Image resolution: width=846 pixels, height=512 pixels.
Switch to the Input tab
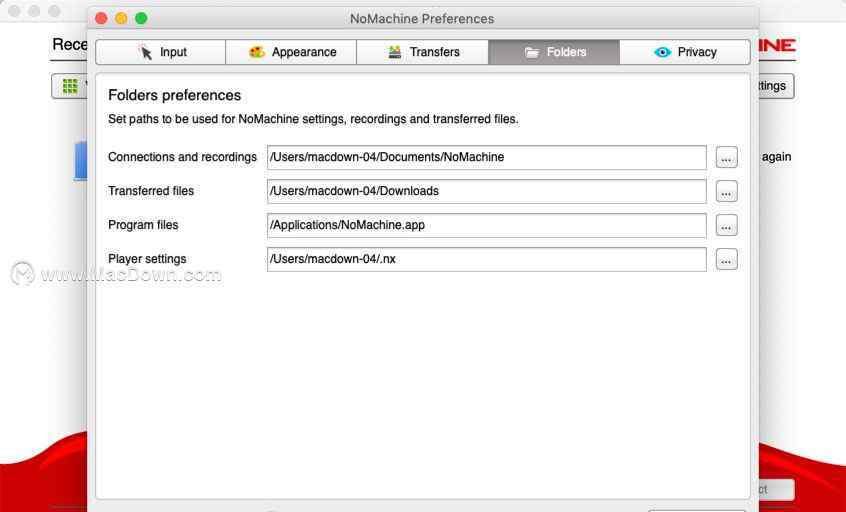[x=161, y=52]
